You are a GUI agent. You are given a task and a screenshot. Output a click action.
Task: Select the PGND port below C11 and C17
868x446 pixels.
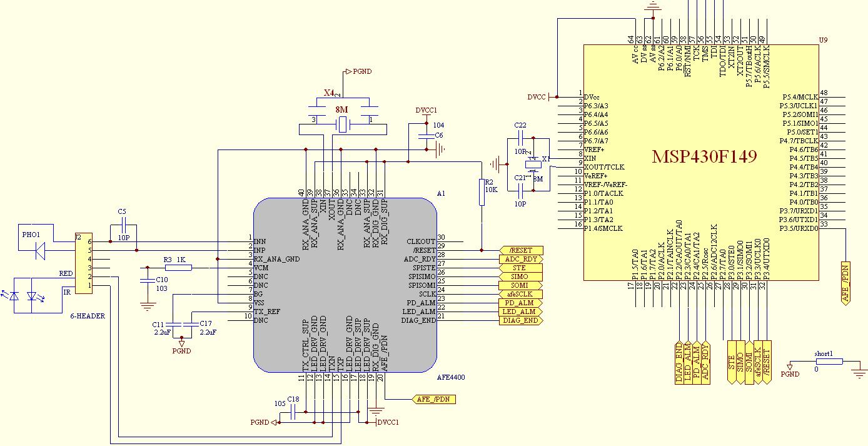point(182,347)
